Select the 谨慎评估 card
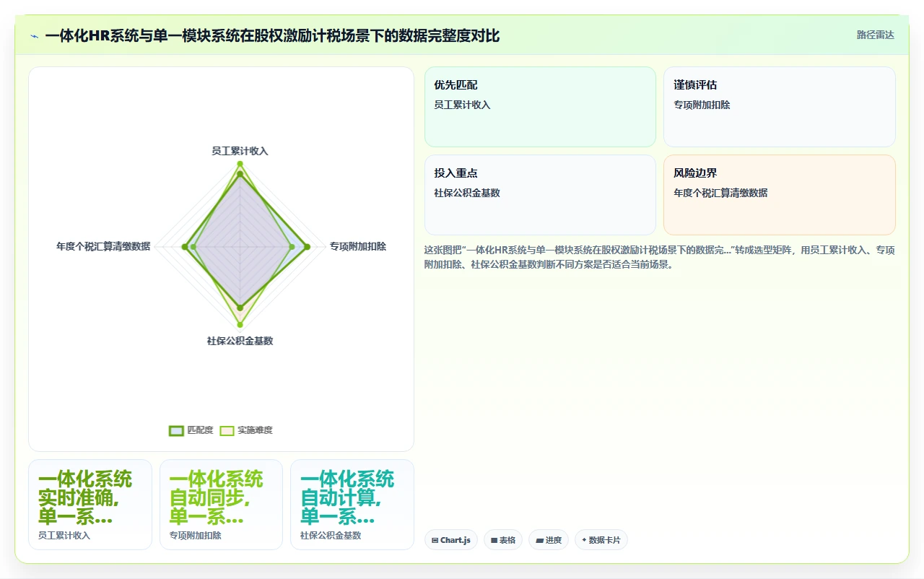This screenshot has height=579, width=924. pyautogui.click(x=780, y=107)
